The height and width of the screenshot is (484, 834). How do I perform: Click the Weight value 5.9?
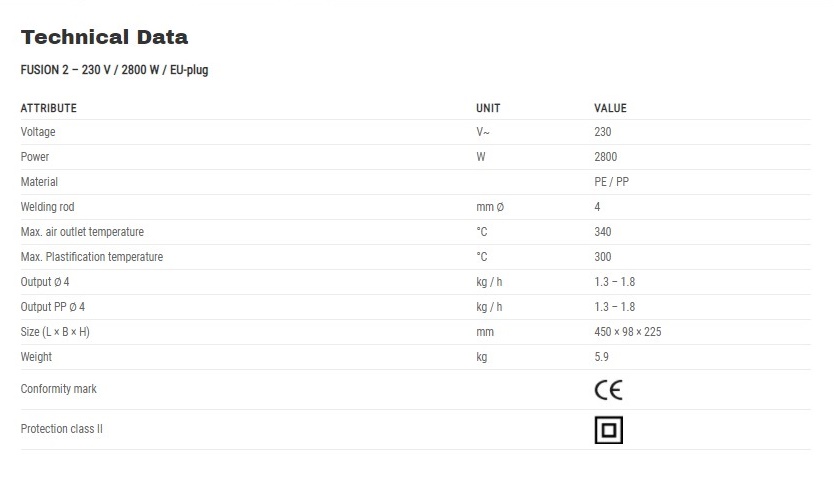pos(601,357)
